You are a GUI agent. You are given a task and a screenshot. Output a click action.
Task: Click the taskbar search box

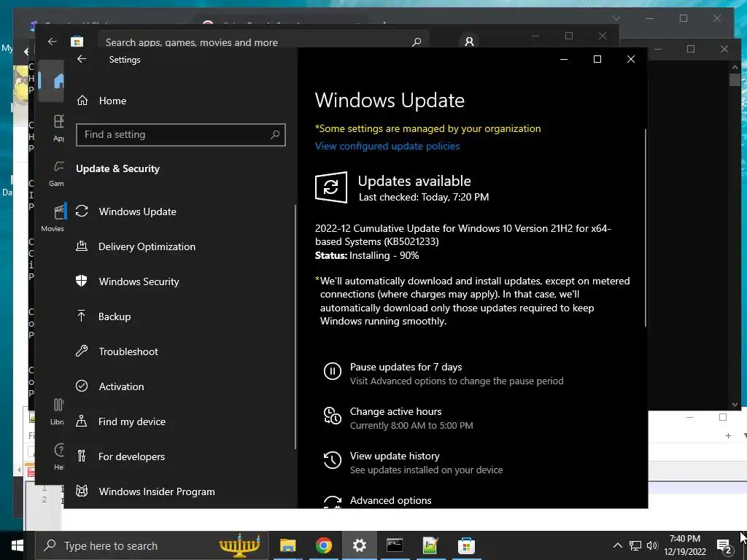point(152,545)
